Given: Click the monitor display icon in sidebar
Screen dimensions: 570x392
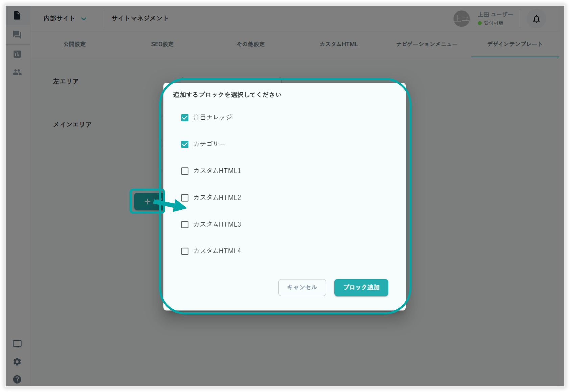Looking at the screenshot, I should [x=17, y=344].
